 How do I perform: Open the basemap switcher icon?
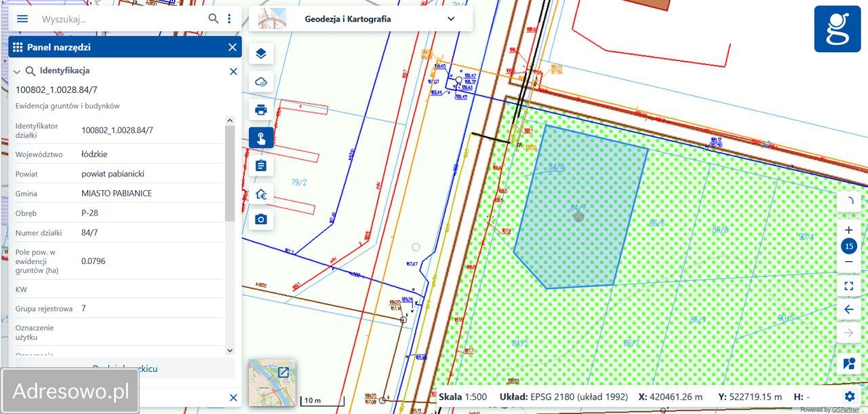point(848,364)
